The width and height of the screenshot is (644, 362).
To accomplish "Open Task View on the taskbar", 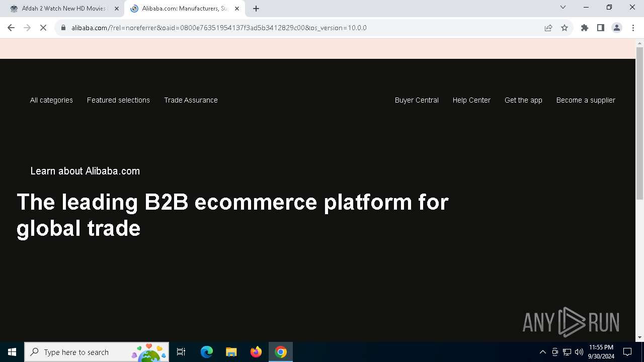I will (x=181, y=352).
